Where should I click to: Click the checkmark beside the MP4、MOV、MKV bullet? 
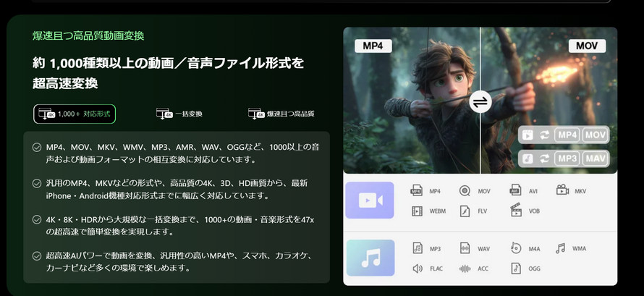(x=37, y=147)
